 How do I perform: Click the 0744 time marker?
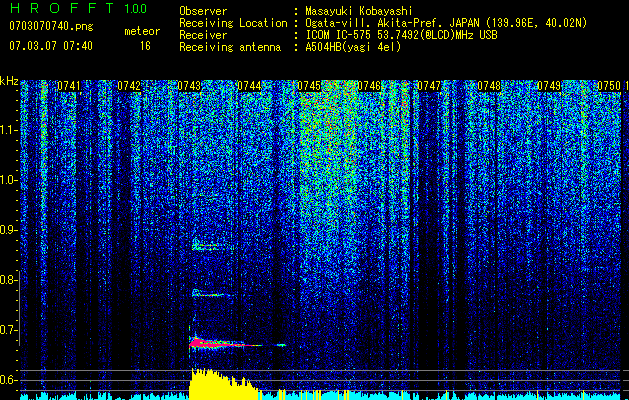[x=249, y=86]
